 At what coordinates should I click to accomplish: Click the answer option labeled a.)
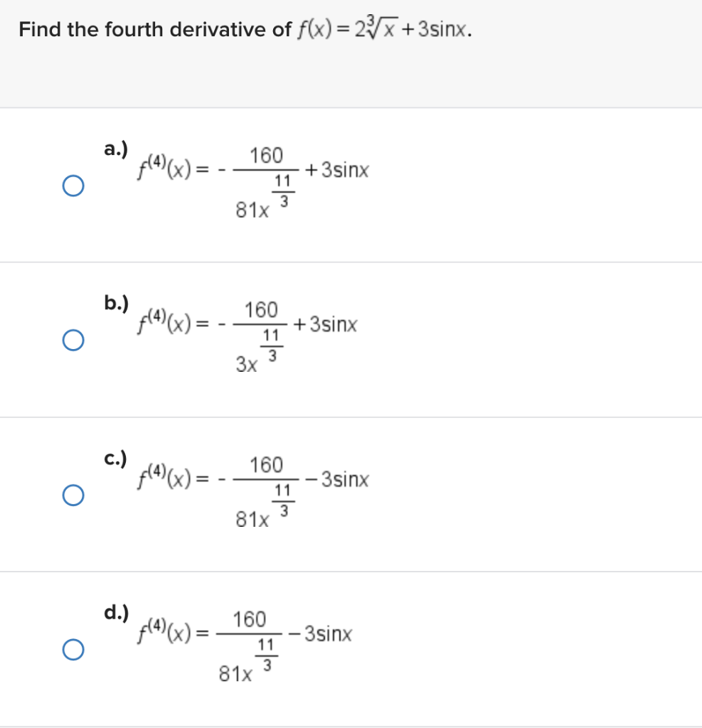coord(114,149)
